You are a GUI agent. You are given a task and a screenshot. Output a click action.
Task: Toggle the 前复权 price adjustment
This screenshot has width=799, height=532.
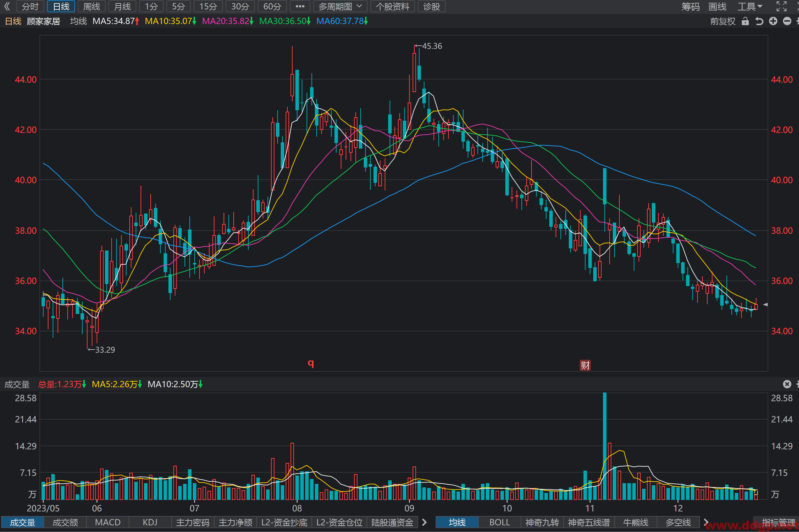tap(723, 21)
